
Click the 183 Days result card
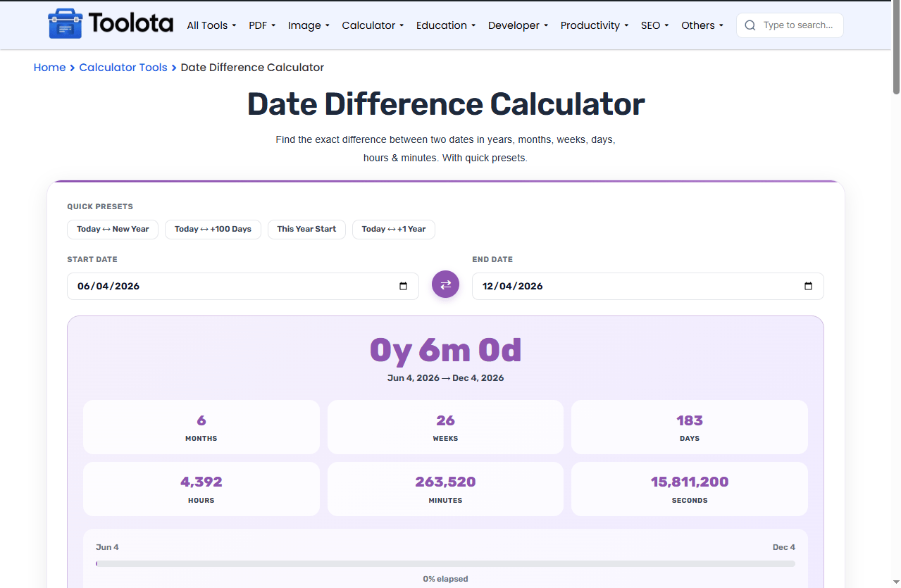(x=690, y=427)
